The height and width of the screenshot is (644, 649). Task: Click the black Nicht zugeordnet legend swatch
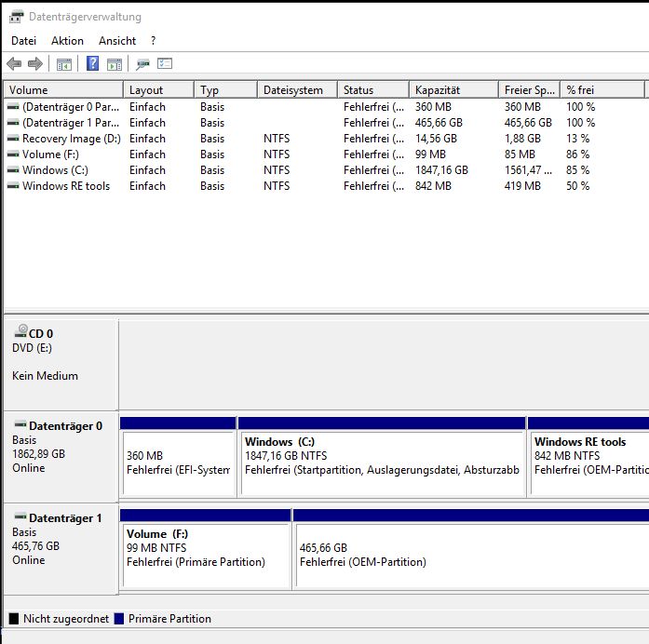click(x=14, y=618)
